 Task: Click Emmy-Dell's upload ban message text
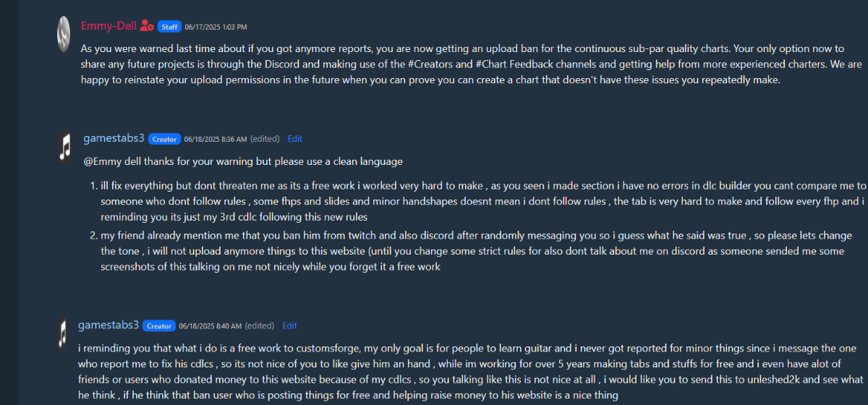(463, 64)
